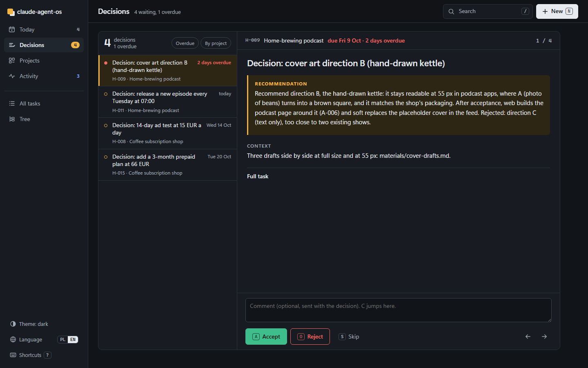
Task: Click the Decisions badge count 4
Action: (75, 45)
